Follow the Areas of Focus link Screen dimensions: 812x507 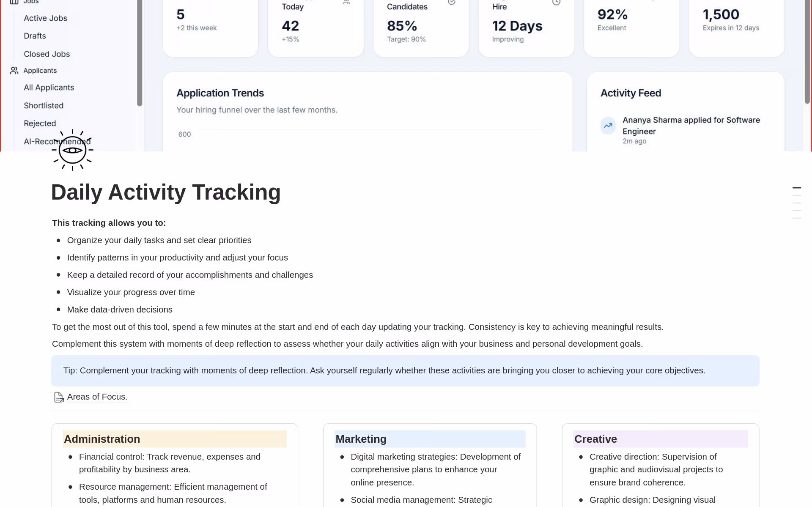[97, 397]
